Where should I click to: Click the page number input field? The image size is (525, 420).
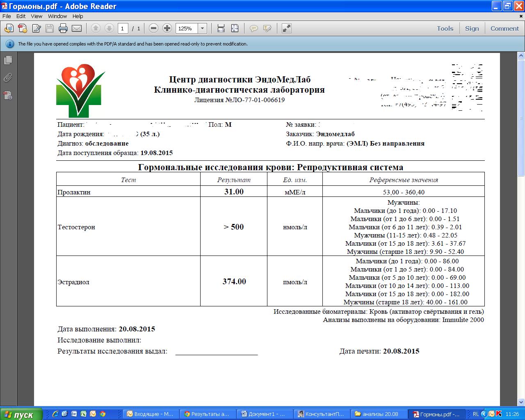point(123,28)
